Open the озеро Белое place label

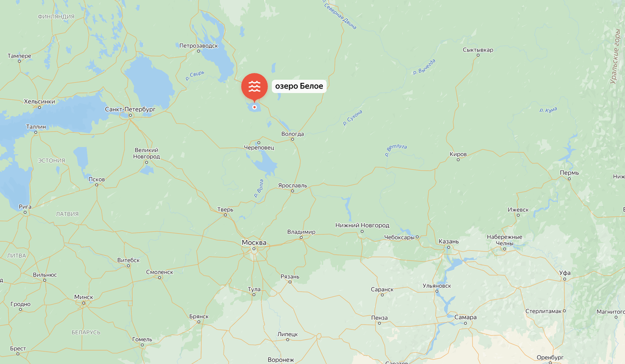(x=299, y=86)
